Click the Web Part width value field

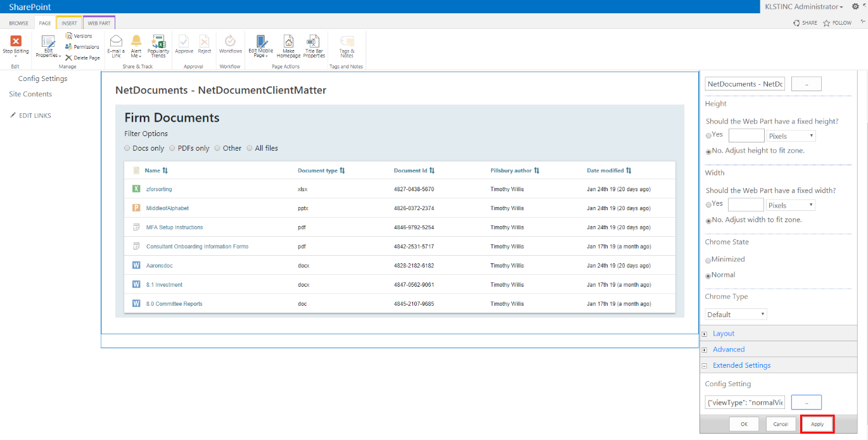tap(746, 204)
